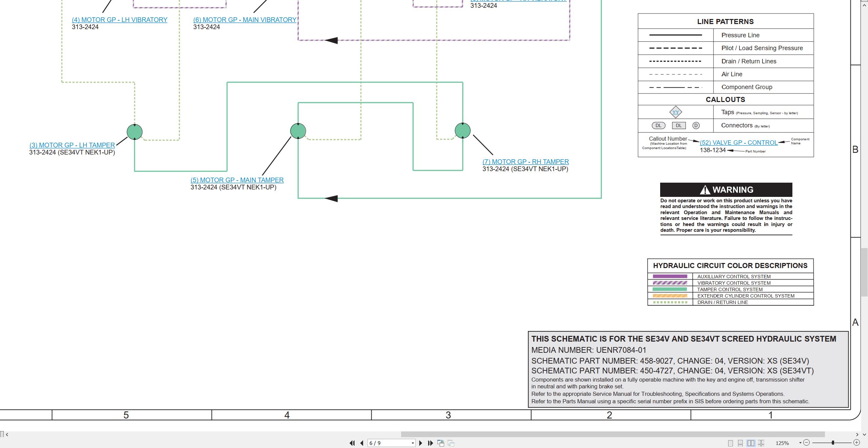Go to the previous page
Image resolution: width=868 pixels, height=448 pixels.
click(362, 443)
